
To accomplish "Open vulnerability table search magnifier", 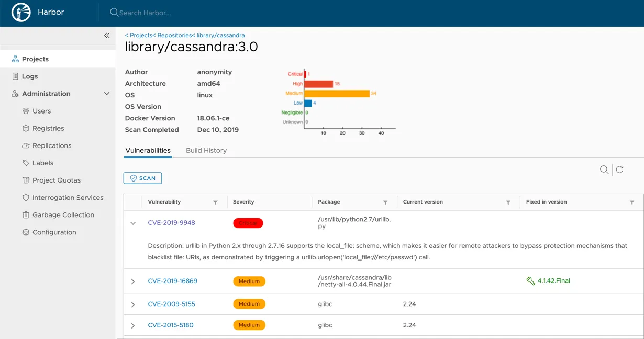I will pyautogui.click(x=604, y=169).
